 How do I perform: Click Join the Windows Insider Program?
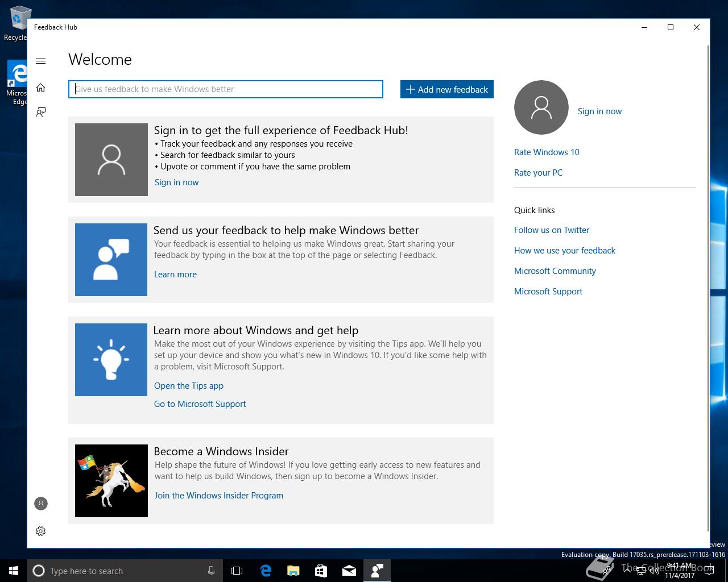(x=219, y=496)
